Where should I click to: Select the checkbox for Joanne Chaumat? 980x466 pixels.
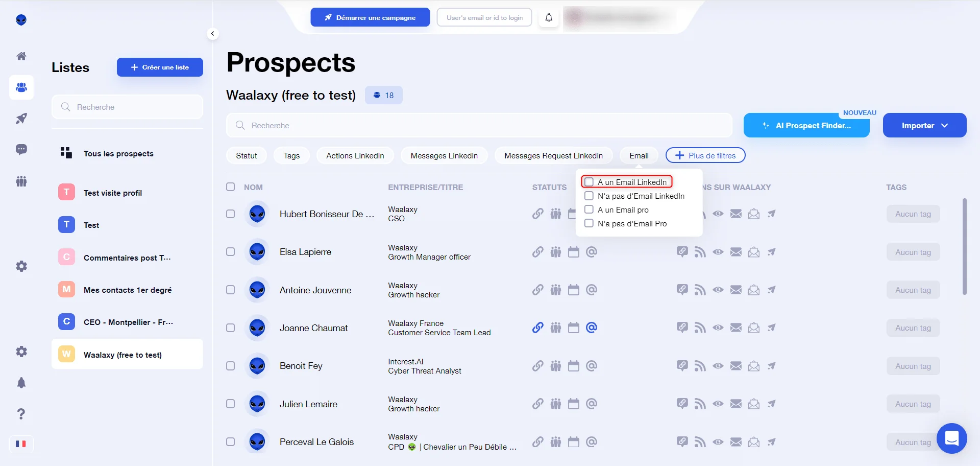(231, 328)
